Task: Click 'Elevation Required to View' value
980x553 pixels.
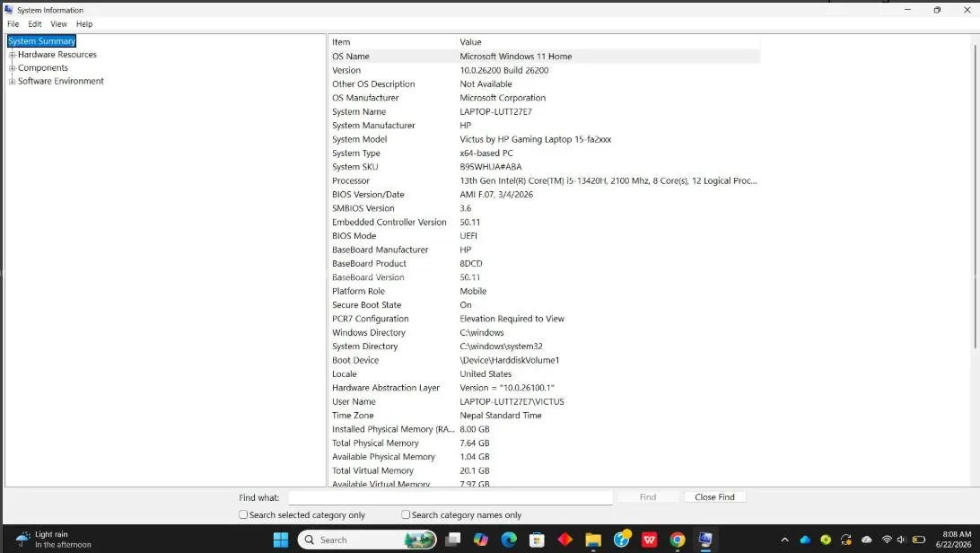Action: (x=512, y=319)
